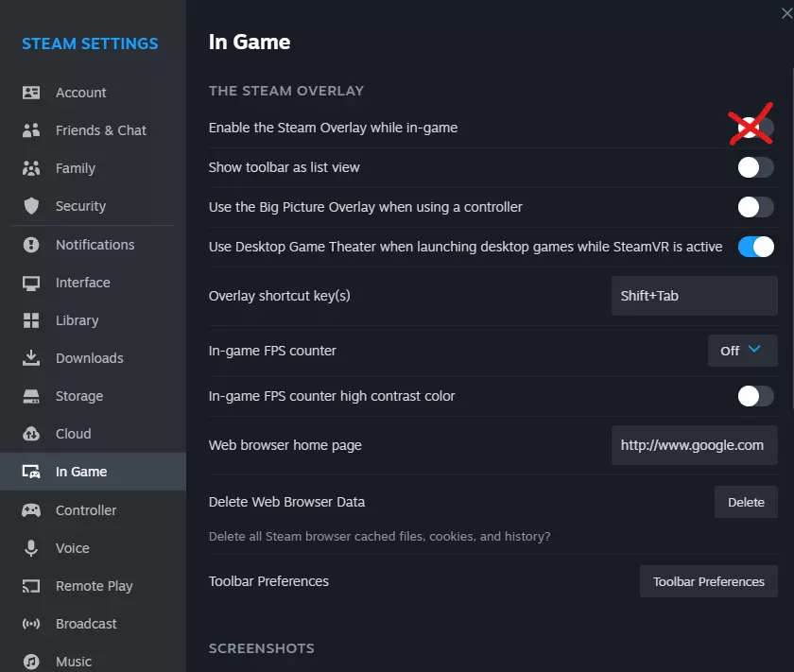
Task: Enable Show toolbar as list view
Action: point(755,167)
